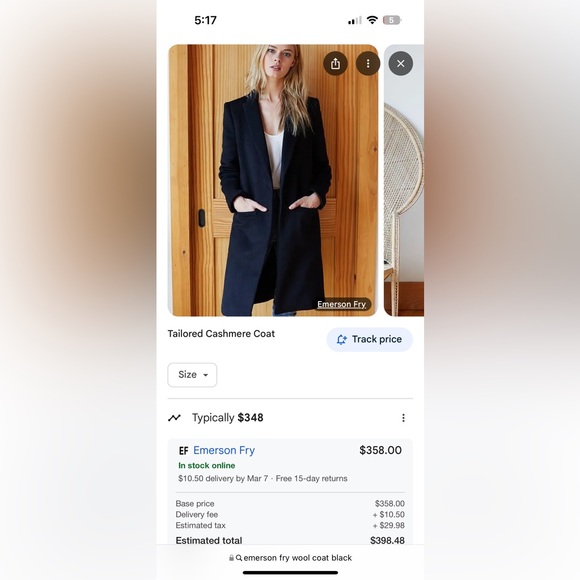Close the product panel with X
The image size is (580, 580).
(401, 64)
